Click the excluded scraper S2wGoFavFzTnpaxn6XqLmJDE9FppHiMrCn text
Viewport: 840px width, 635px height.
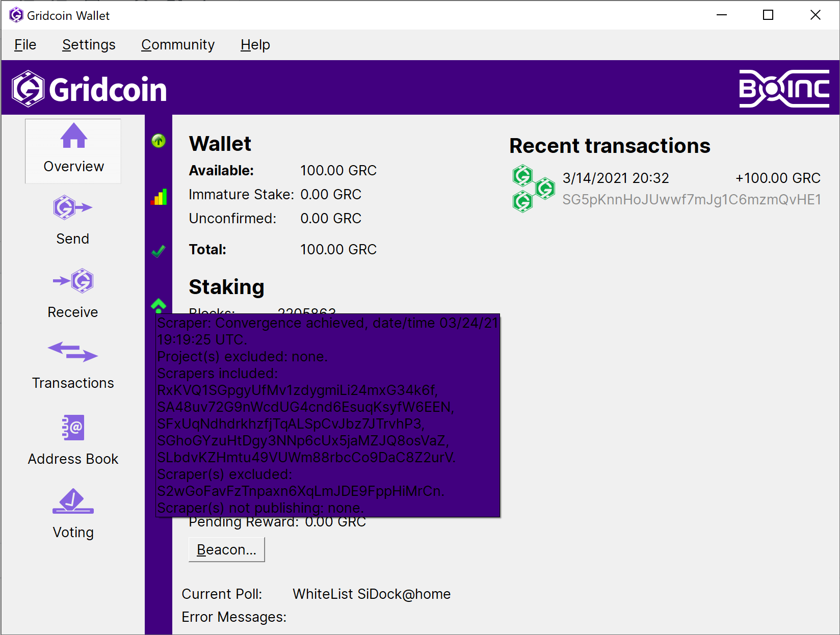(301, 491)
